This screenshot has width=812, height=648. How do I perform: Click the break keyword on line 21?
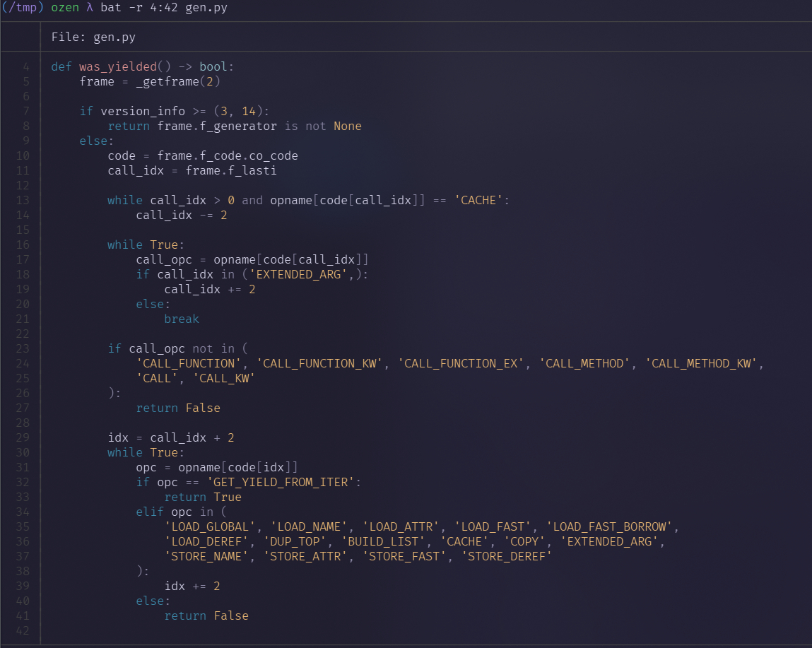[182, 319]
